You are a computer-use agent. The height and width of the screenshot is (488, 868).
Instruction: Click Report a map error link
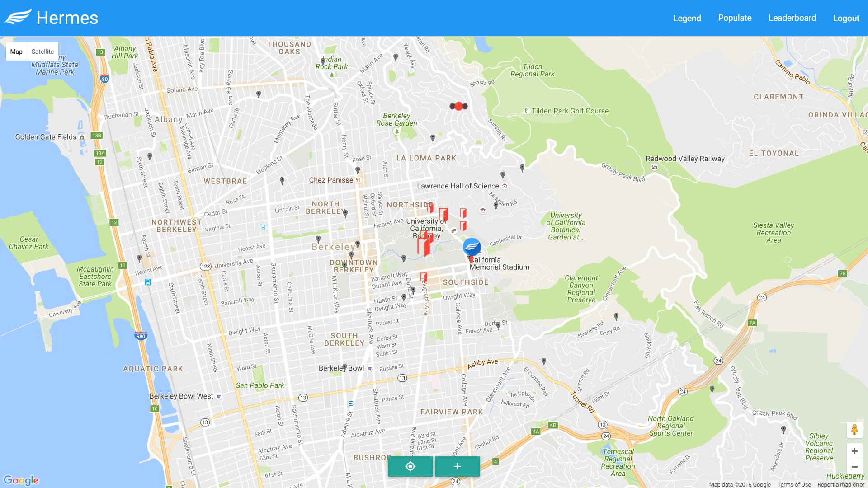pyautogui.click(x=840, y=484)
